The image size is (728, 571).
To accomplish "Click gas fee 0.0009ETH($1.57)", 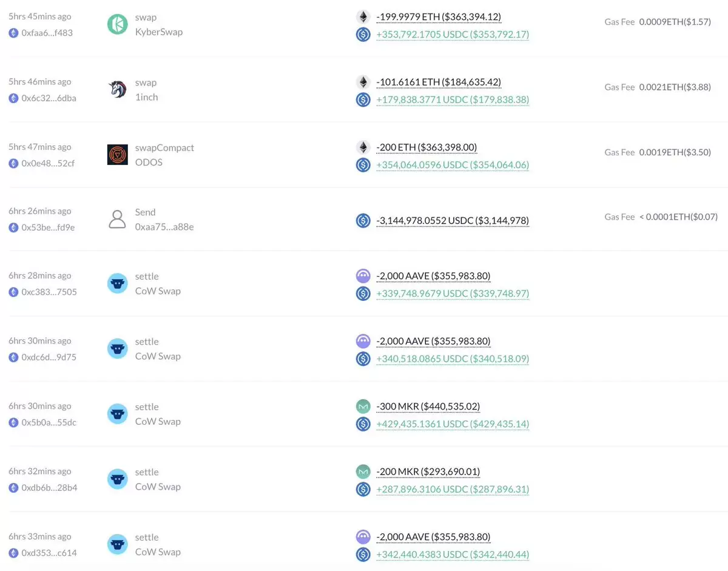I will pyautogui.click(x=675, y=22).
